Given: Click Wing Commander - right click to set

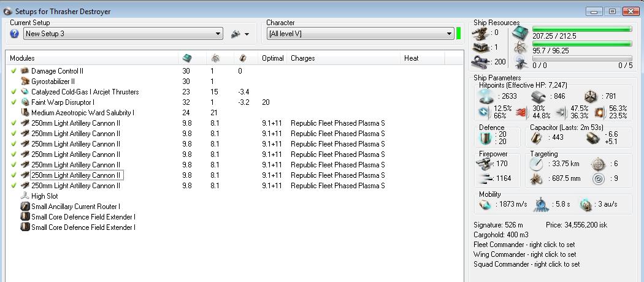Looking at the screenshot, I should click(x=524, y=254).
